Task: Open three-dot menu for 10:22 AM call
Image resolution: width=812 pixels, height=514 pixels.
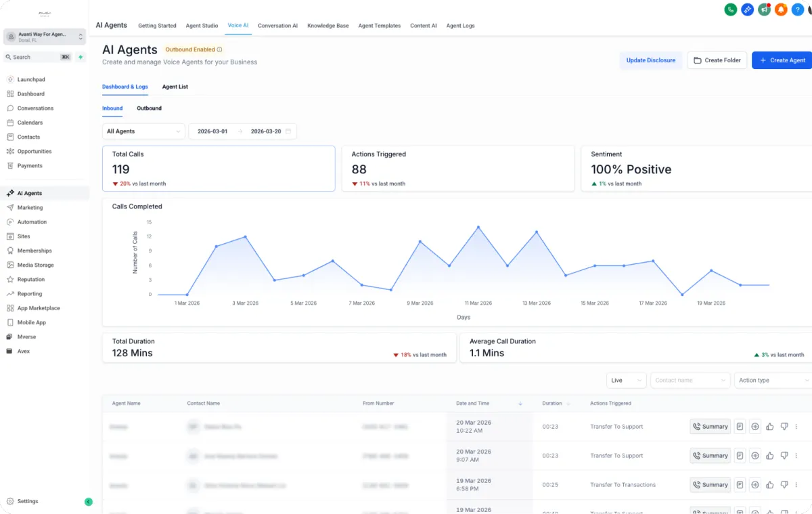Action: coord(796,427)
